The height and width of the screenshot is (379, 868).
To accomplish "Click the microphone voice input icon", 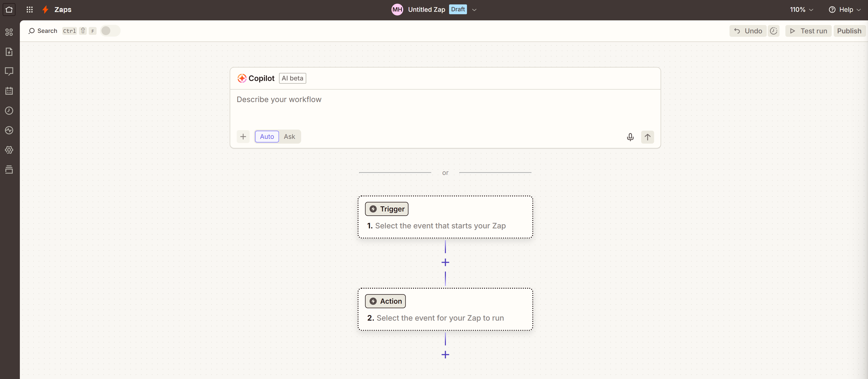I will click(x=630, y=137).
